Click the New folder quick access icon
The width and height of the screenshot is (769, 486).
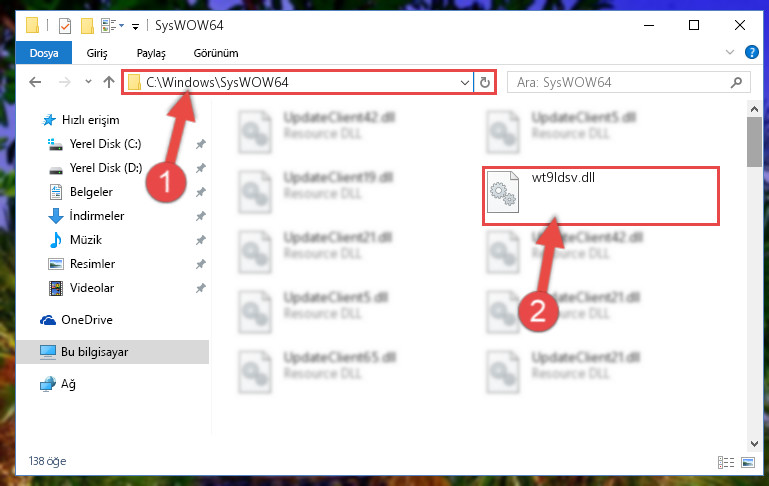[x=87, y=26]
